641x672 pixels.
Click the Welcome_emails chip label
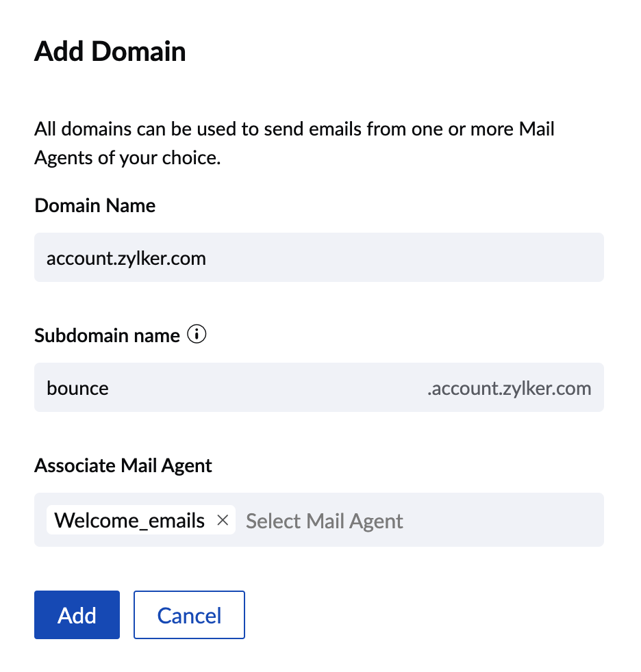pyautogui.click(x=129, y=520)
